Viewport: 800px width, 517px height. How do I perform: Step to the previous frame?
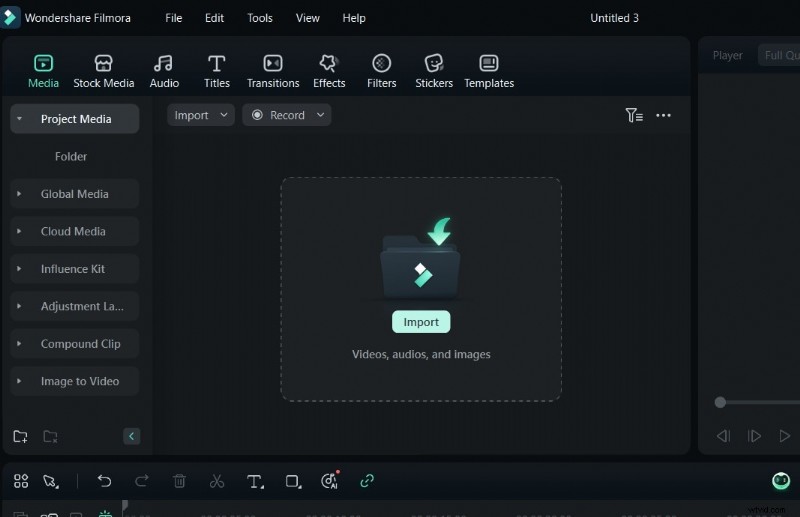point(723,436)
